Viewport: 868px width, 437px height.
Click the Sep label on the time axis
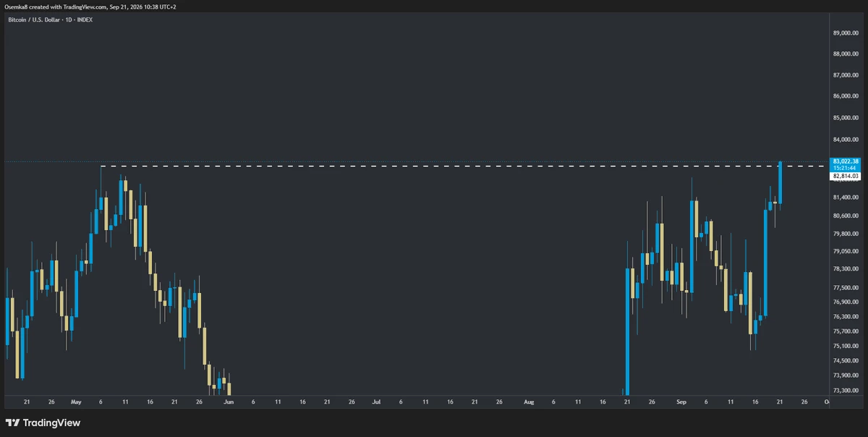click(681, 401)
